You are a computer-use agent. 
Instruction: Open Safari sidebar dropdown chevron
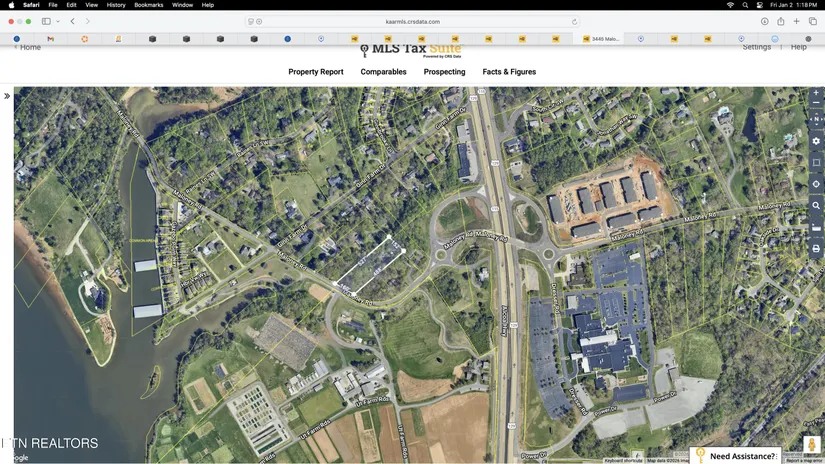pos(58,21)
